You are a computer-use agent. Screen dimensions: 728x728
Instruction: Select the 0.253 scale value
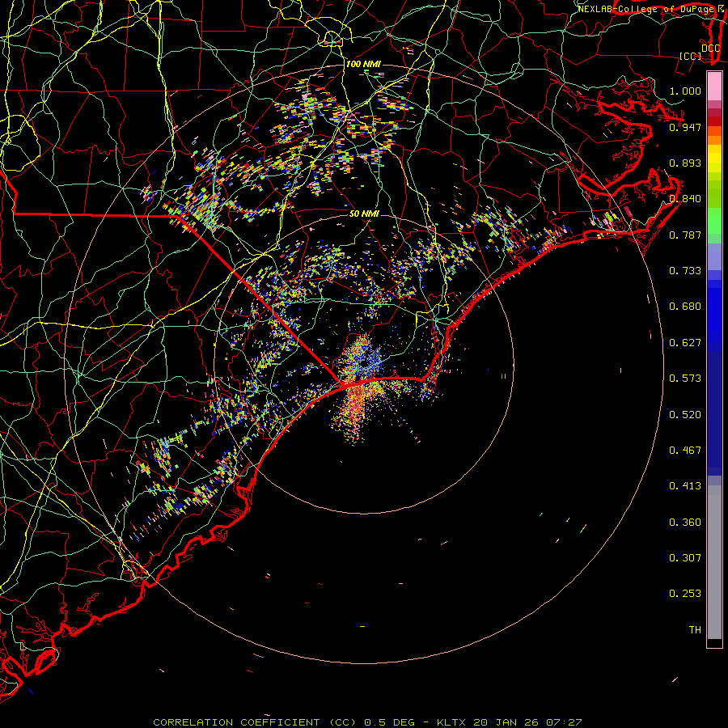pos(685,594)
